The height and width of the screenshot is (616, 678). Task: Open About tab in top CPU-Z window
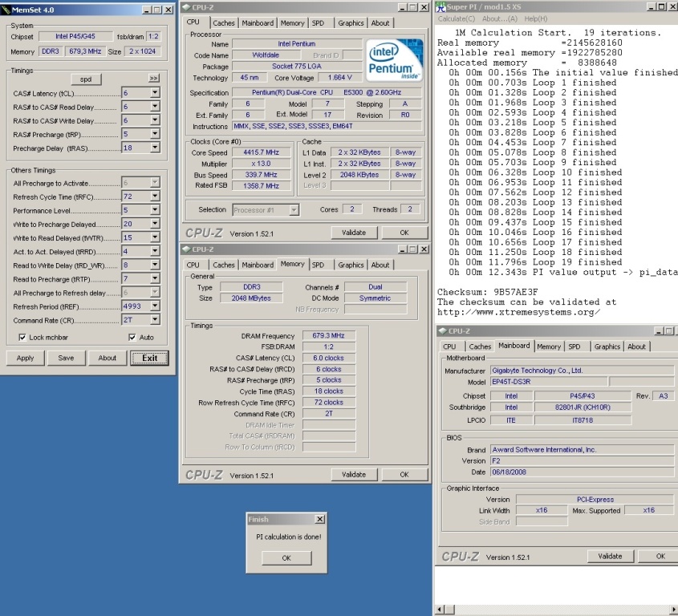(380, 23)
